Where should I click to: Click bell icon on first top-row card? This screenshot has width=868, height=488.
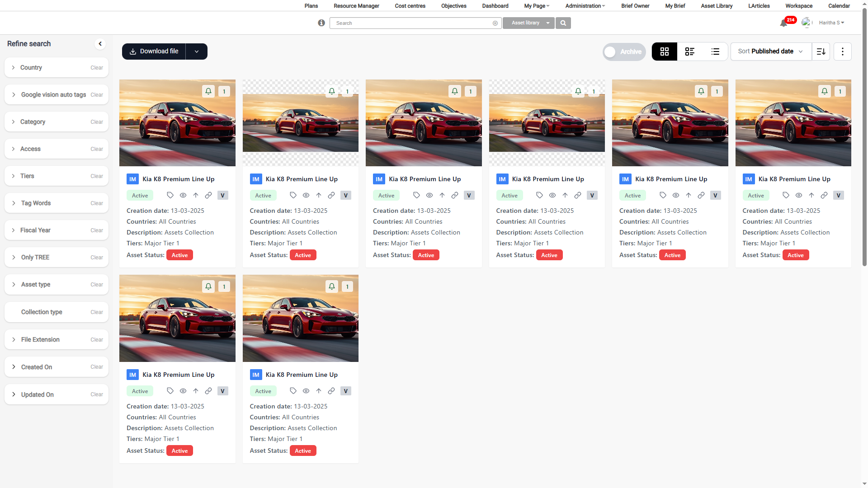208,91
